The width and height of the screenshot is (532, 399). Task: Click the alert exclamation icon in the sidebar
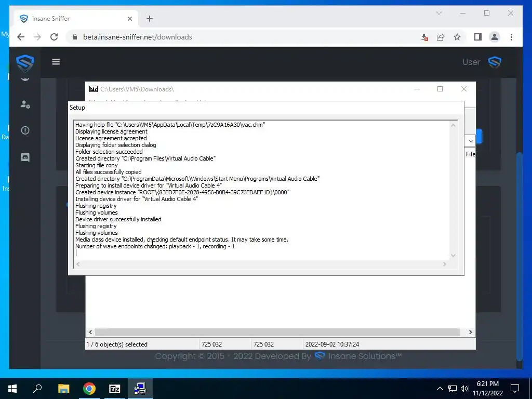pos(25,130)
